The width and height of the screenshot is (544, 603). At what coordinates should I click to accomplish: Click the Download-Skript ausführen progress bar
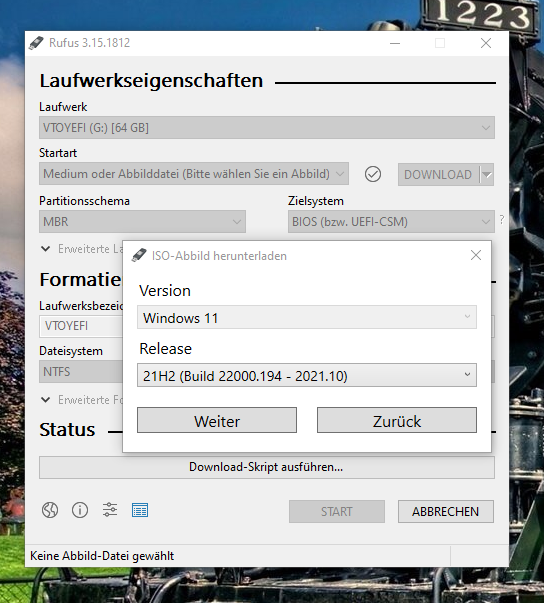pos(267,467)
